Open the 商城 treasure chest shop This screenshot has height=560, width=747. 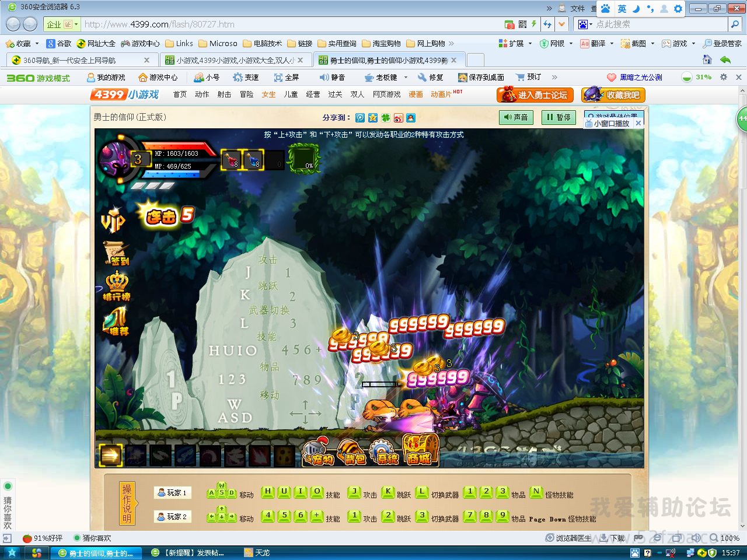[x=419, y=450]
